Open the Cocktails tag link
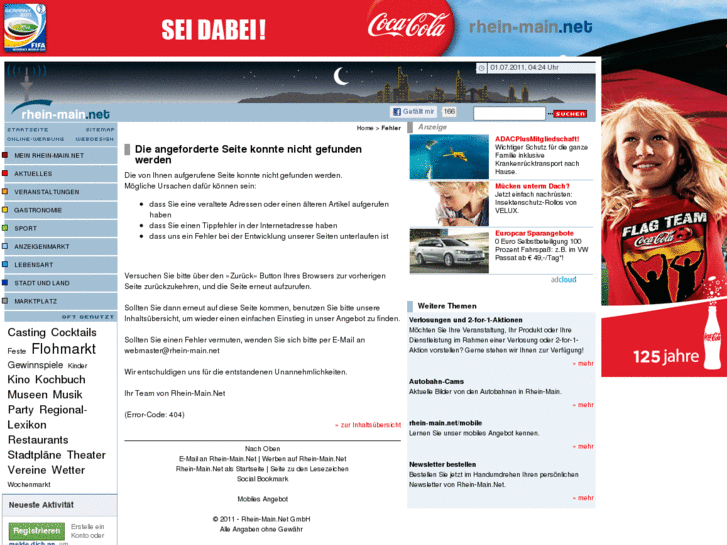 tap(74, 333)
